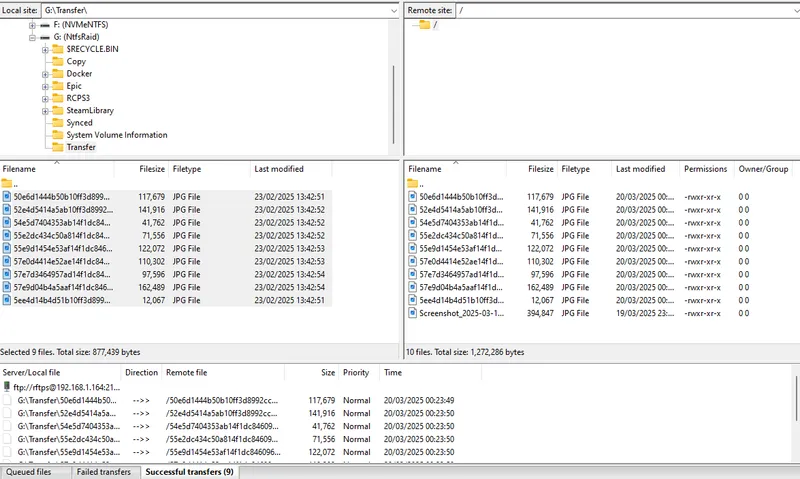This screenshot has width=800, height=479.
Task: Sort queue by Direction column header
Action: [141, 372]
